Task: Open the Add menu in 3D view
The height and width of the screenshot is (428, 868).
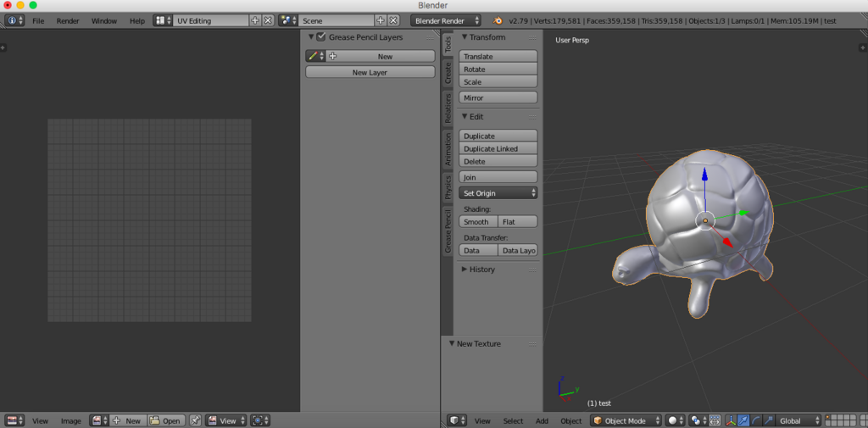Action: click(542, 421)
